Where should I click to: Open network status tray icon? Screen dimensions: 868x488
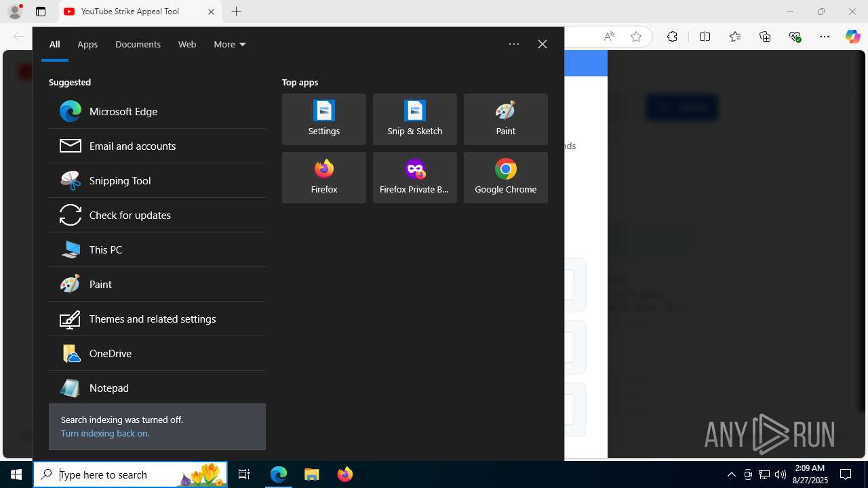pos(764,474)
